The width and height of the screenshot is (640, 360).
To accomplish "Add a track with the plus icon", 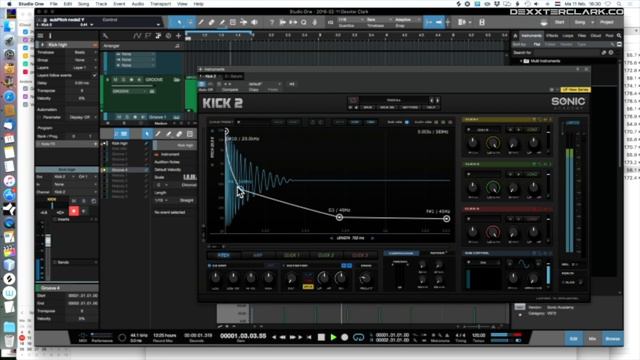I will 178,36.
